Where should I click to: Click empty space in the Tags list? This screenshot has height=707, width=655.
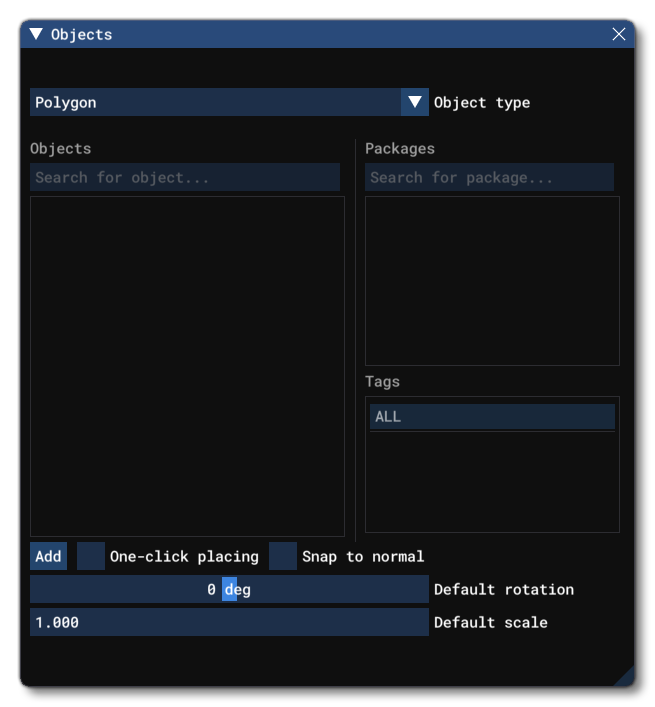[x=492, y=485]
